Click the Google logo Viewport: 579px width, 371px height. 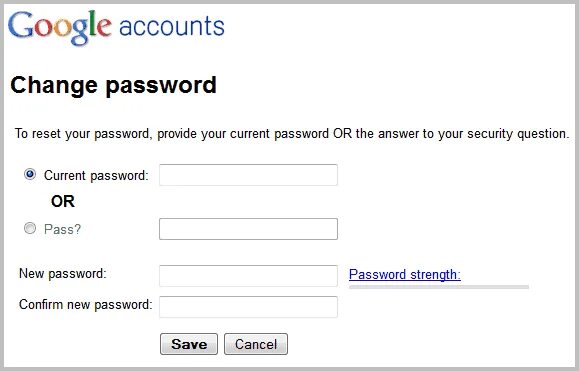tap(59, 28)
